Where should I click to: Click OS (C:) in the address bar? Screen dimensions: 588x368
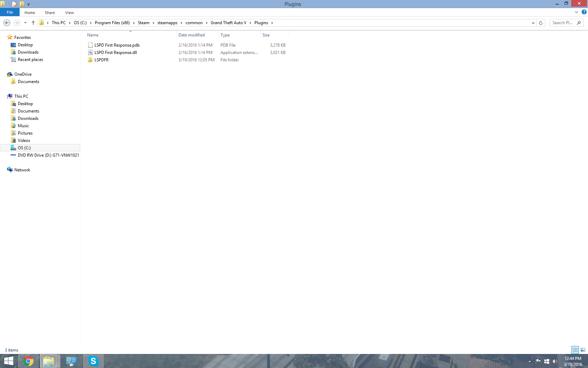coord(80,23)
